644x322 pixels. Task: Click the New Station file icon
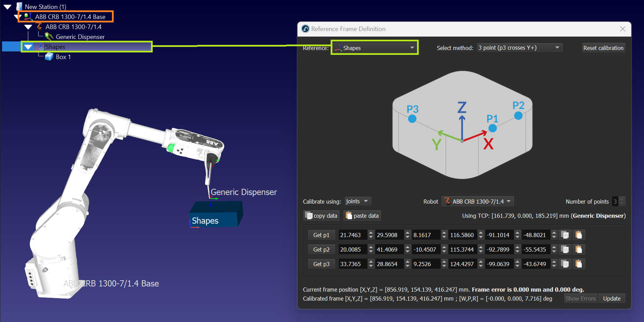pyautogui.click(x=19, y=7)
